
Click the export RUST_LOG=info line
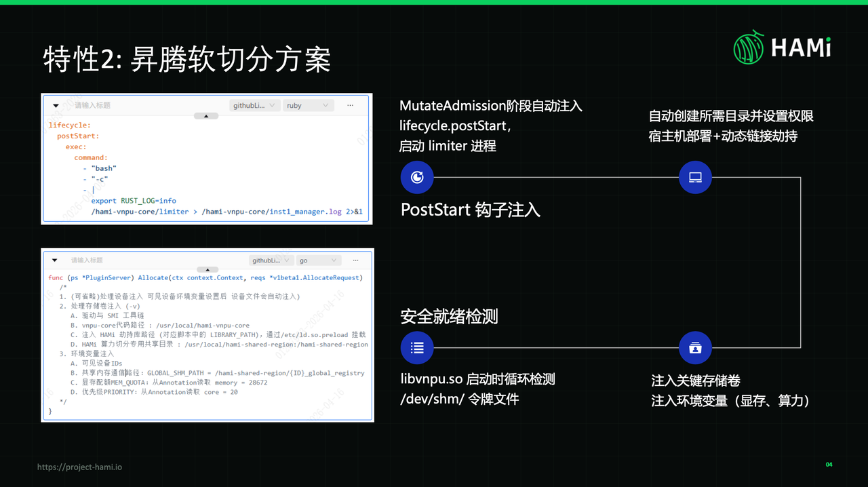(x=134, y=201)
